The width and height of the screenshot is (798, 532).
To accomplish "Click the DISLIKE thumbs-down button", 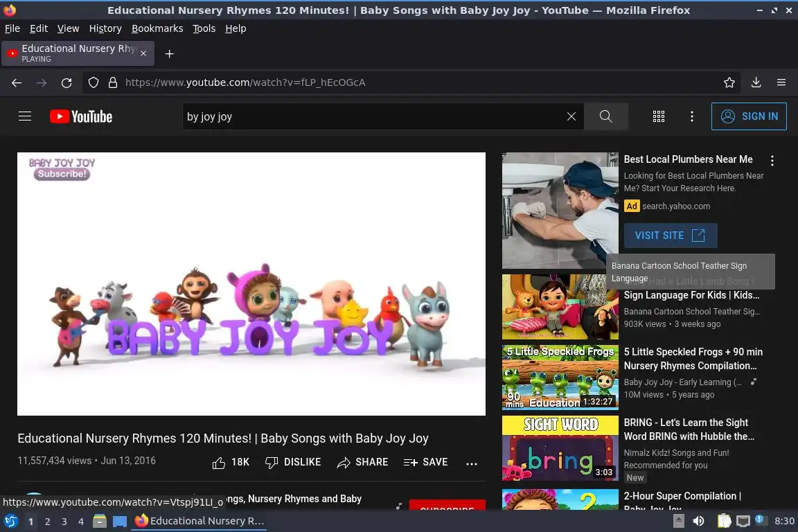I will 293,462.
